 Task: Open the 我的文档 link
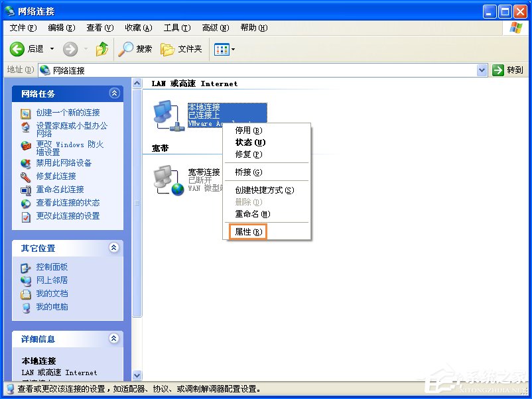(52, 294)
